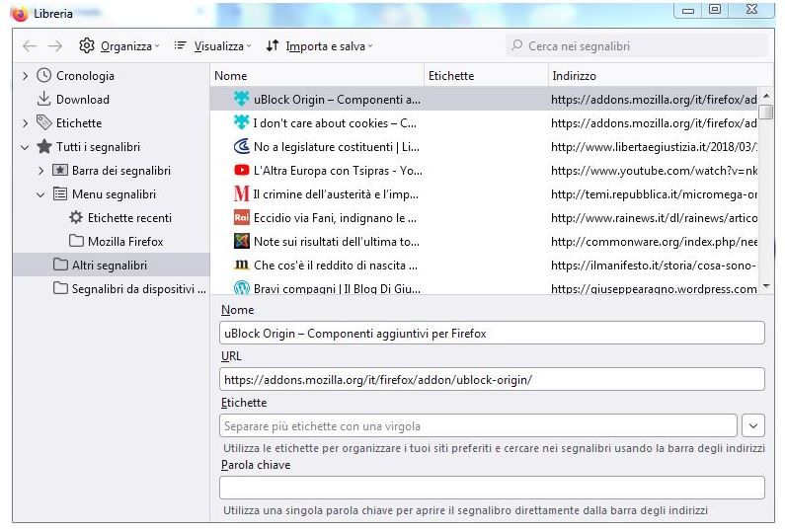
Task: Go forward with the right arrow button
Action: click(55, 46)
